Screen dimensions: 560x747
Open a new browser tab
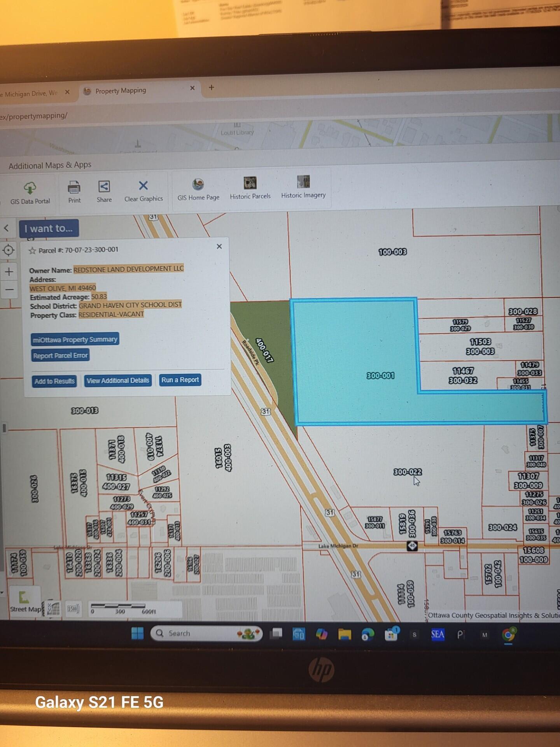pyautogui.click(x=212, y=88)
